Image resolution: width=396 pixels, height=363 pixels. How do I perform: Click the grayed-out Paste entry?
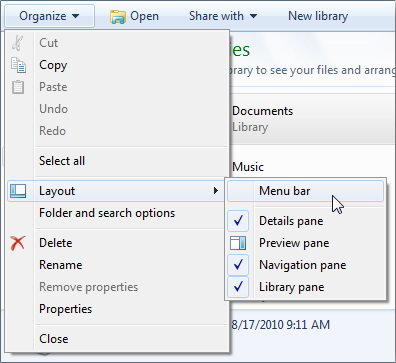[x=118, y=87]
